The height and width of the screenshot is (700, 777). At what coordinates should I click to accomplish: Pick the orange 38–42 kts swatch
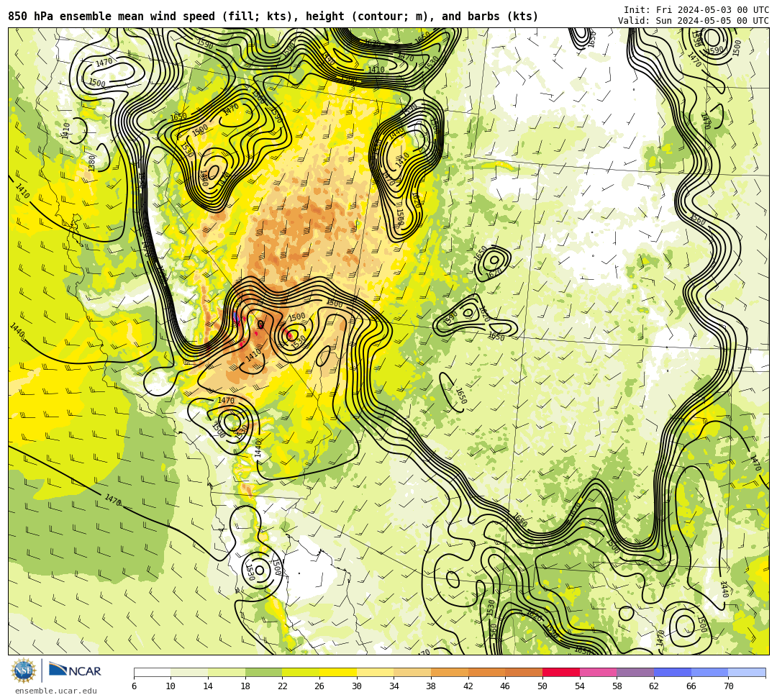click(x=450, y=672)
